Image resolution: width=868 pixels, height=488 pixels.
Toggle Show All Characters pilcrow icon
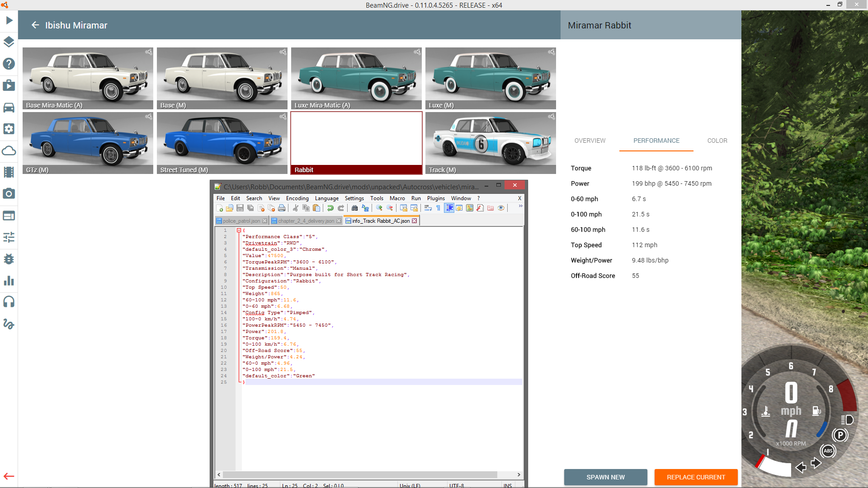click(x=438, y=208)
